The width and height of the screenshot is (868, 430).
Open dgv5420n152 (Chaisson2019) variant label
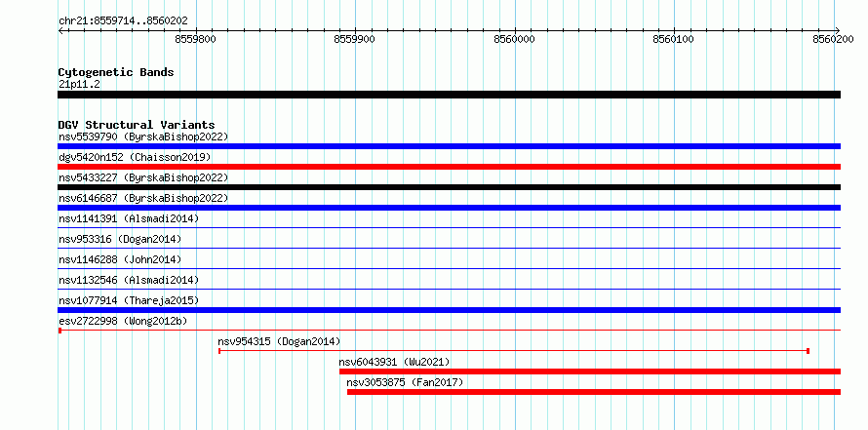(x=135, y=157)
